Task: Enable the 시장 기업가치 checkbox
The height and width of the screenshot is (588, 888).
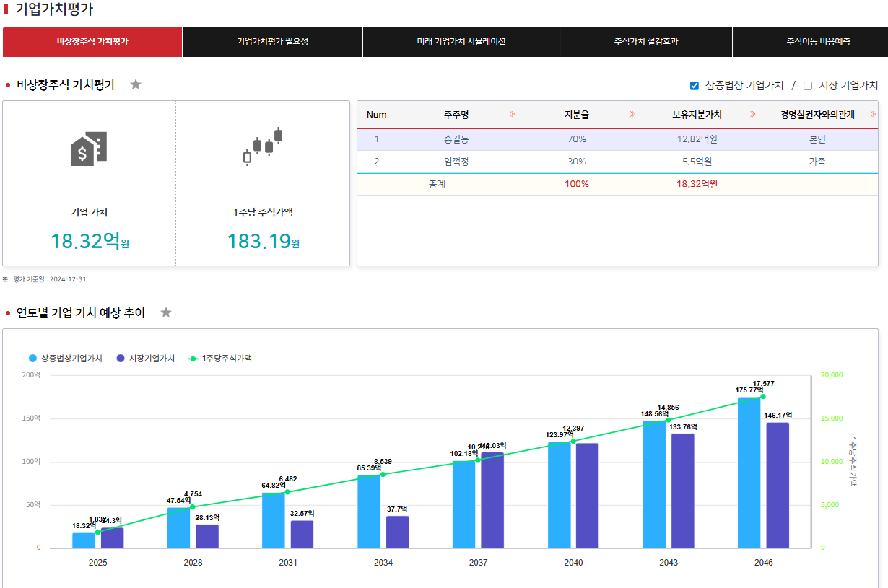Action: pos(808,86)
